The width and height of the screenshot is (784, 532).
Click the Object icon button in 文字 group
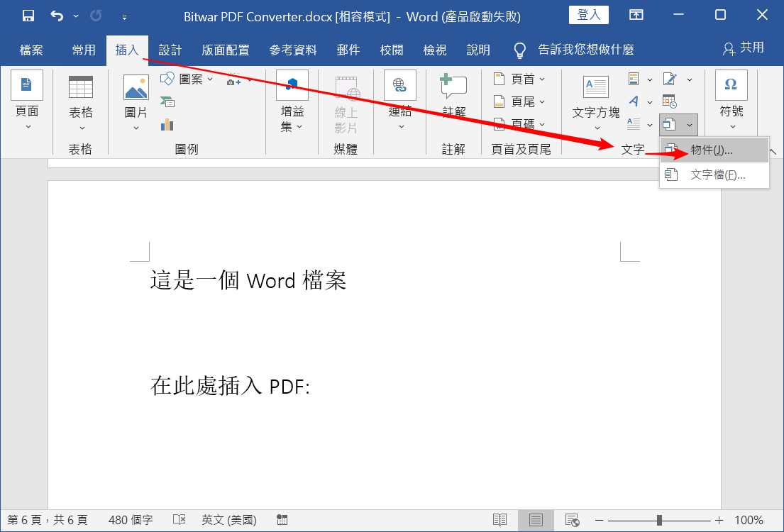coord(670,125)
